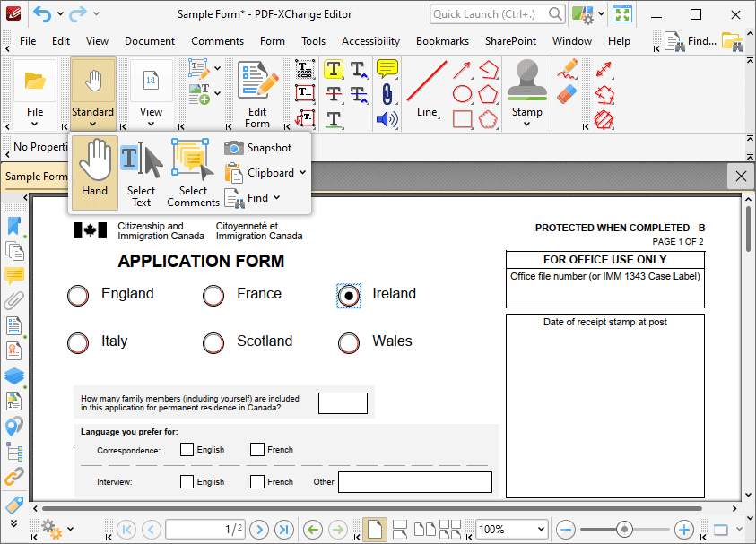
Task: Click the Zoom In plus button
Action: 683,530
